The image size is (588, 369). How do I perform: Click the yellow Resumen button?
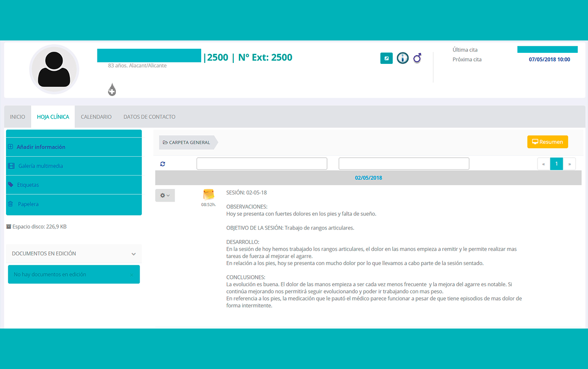click(x=547, y=142)
